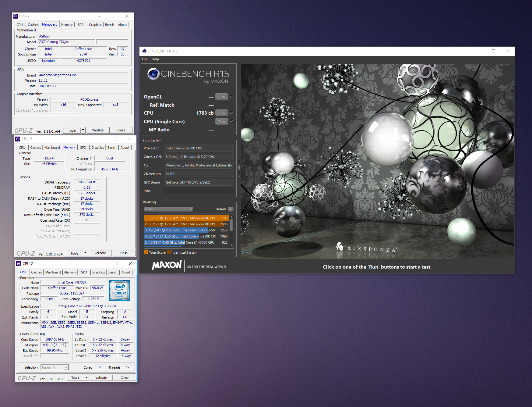This screenshot has height=407, width=532.
Task: Click Close button in Memory CPU-Z window
Action: point(124,253)
